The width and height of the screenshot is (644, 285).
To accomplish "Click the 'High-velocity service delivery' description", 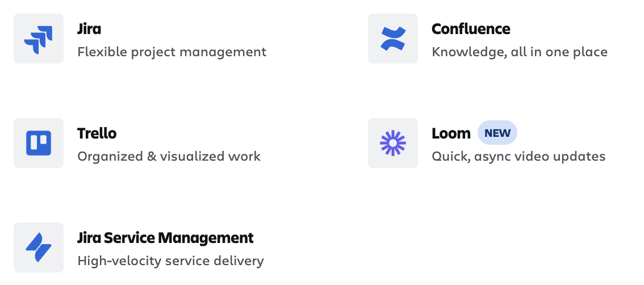I will pos(170,261).
